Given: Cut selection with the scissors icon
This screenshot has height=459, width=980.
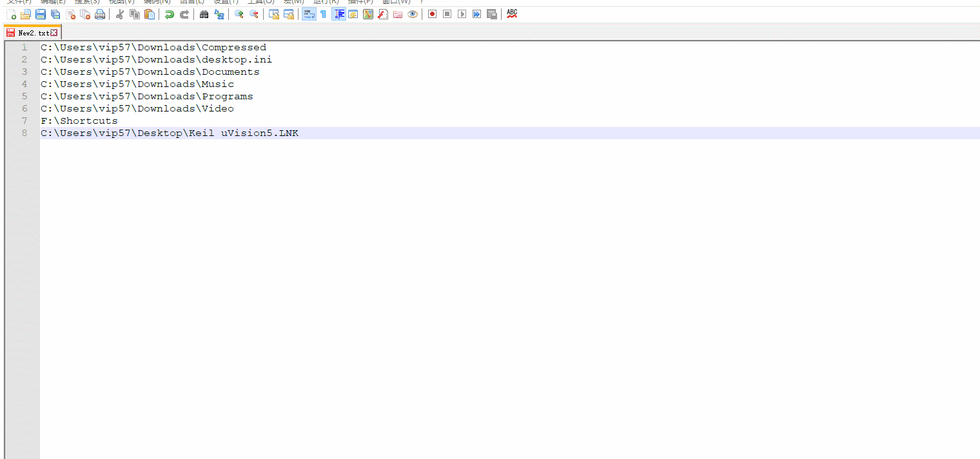Looking at the screenshot, I should [x=119, y=14].
